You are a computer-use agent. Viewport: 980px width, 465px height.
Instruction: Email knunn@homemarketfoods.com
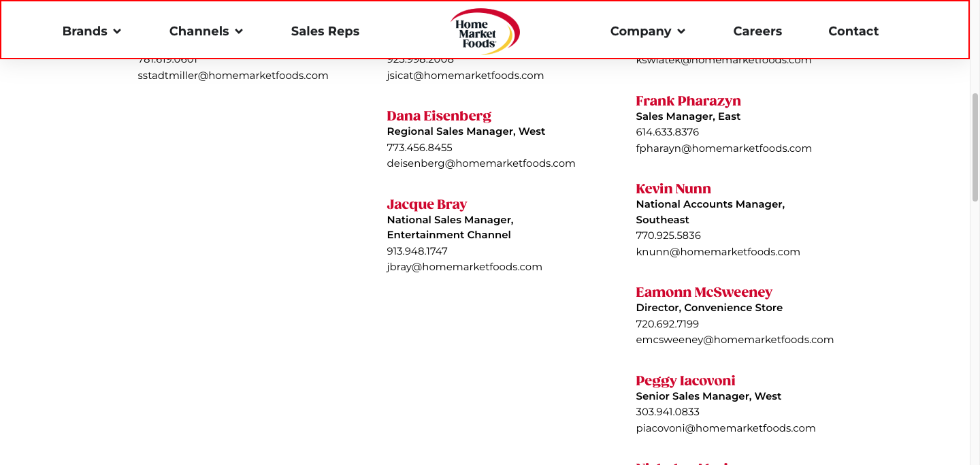coord(718,252)
